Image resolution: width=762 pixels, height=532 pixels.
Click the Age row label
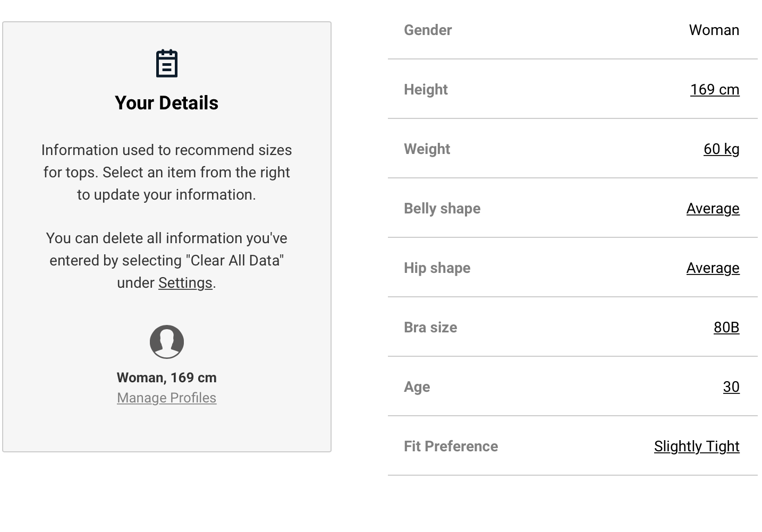coord(417,387)
